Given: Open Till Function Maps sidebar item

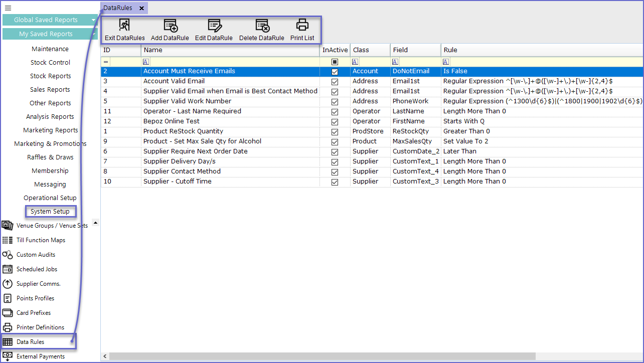Looking at the screenshot, I should click(x=41, y=240).
